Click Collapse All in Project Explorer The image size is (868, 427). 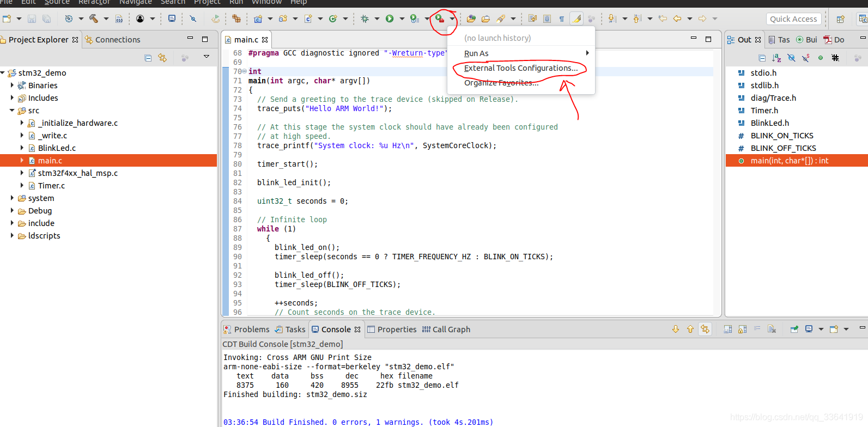148,58
